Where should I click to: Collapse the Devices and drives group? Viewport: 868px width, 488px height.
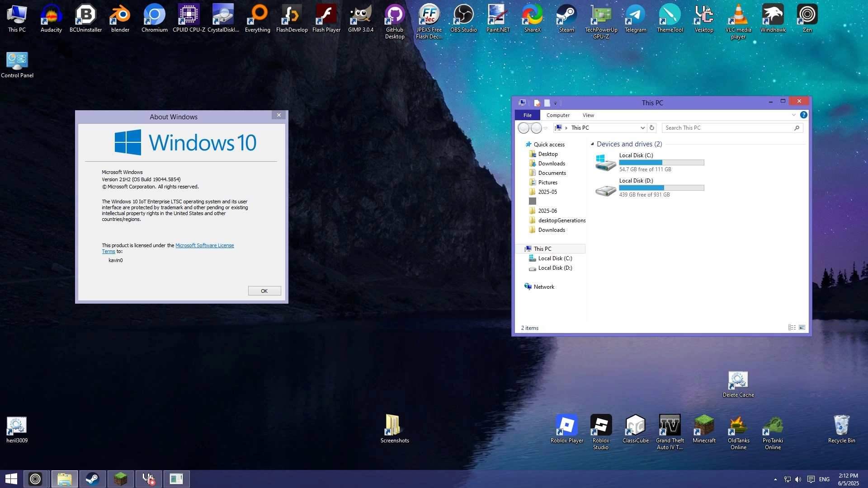pos(592,144)
